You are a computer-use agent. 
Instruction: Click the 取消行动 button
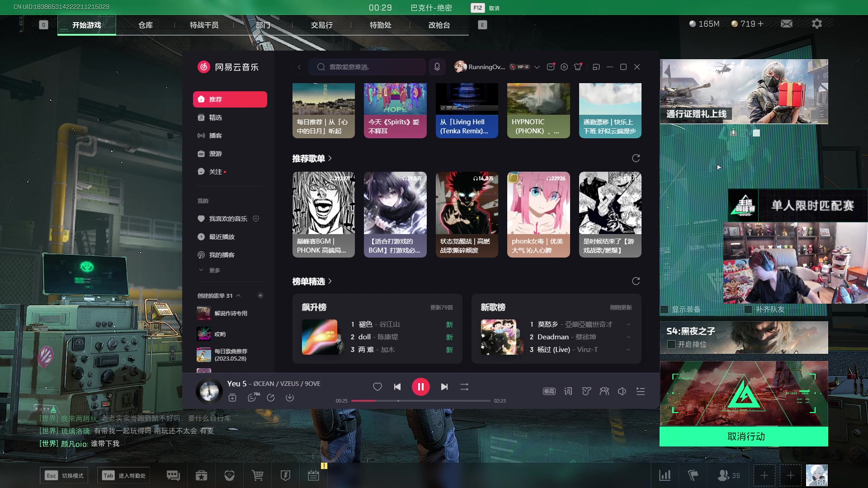tap(744, 436)
